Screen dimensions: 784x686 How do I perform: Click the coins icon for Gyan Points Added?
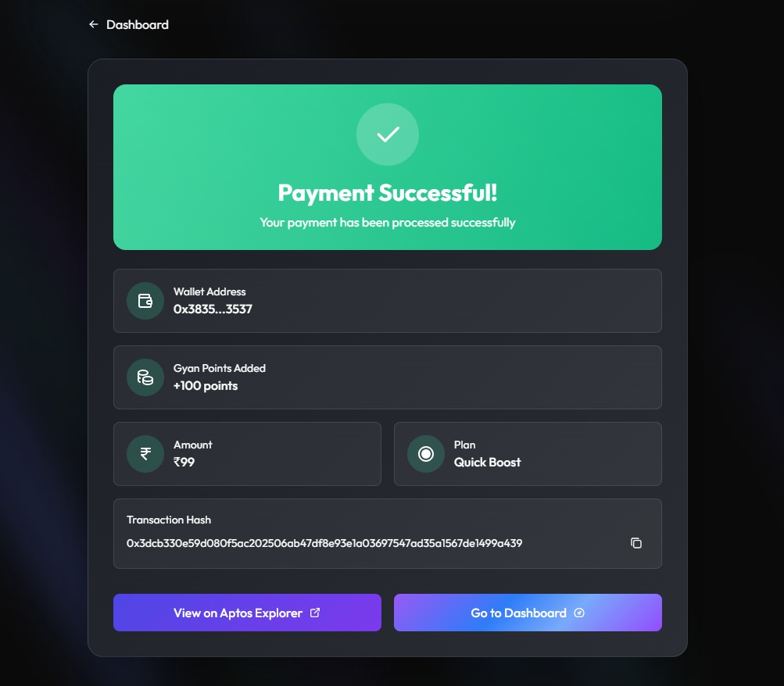tap(145, 377)
